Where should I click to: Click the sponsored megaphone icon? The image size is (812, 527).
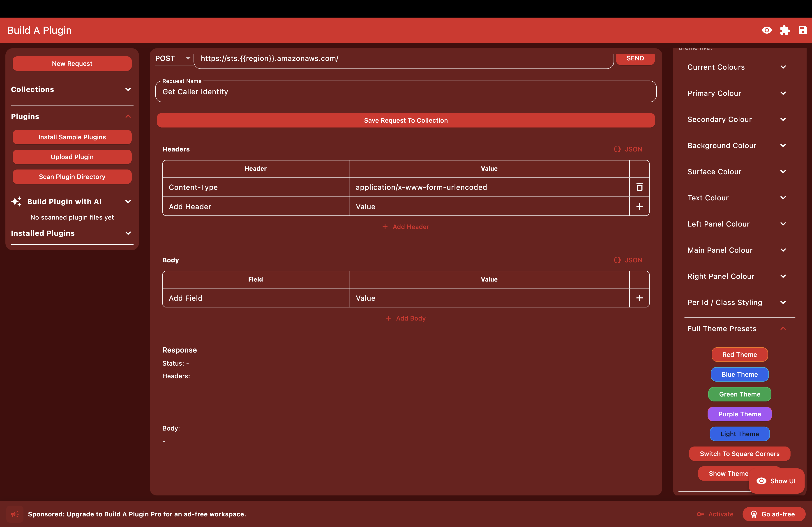pos(15,514)
